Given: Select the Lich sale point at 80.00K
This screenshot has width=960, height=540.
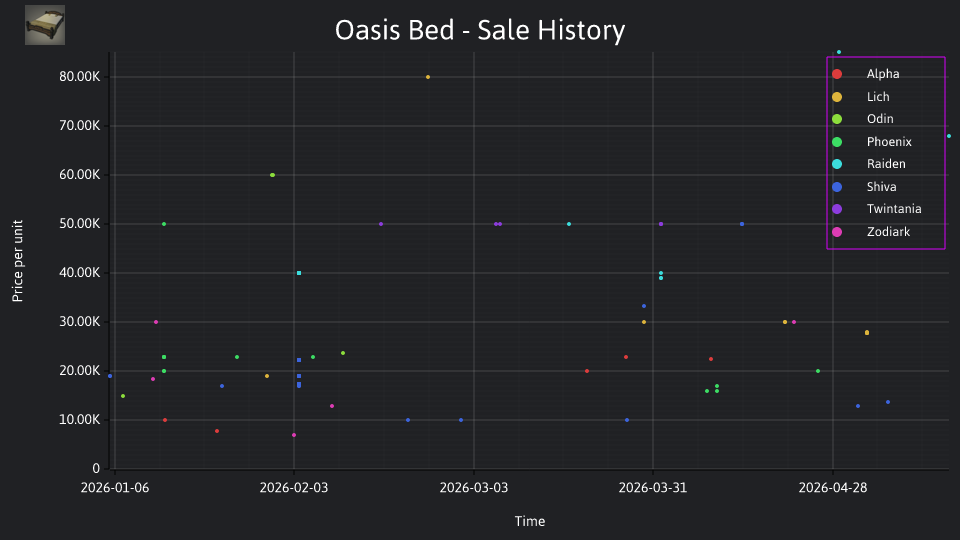Looking at the screenshot, I should (428, 77).
